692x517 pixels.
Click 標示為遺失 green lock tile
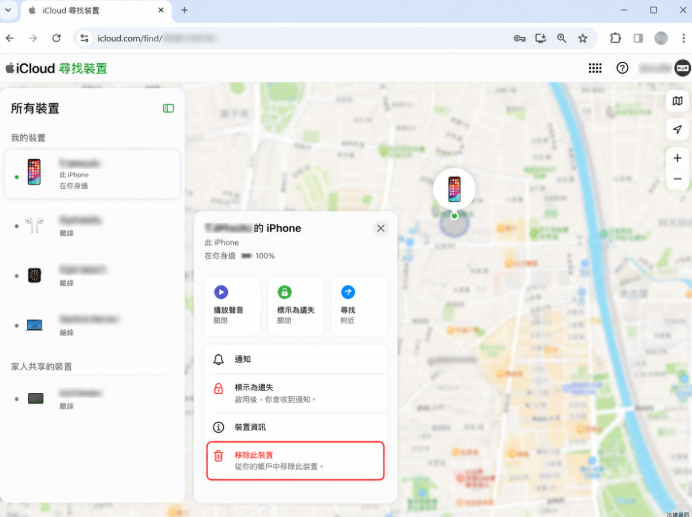pyautogui.click(x=295, y=306)
